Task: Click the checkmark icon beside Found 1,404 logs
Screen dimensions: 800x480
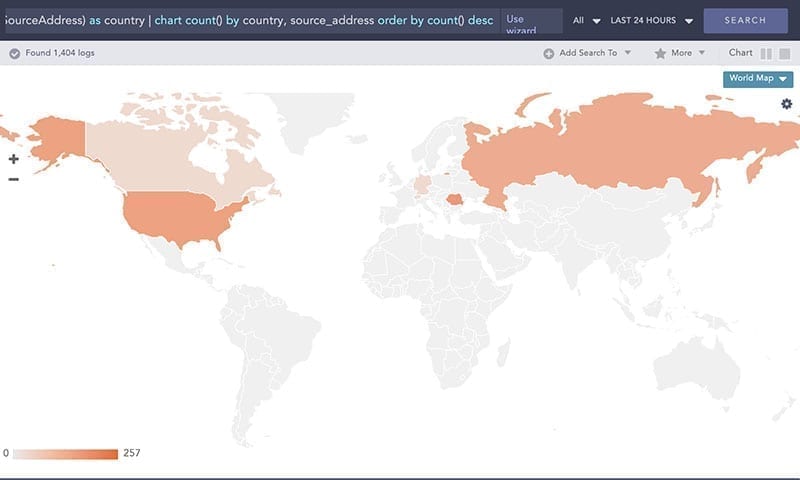Action: pos(15,53)
